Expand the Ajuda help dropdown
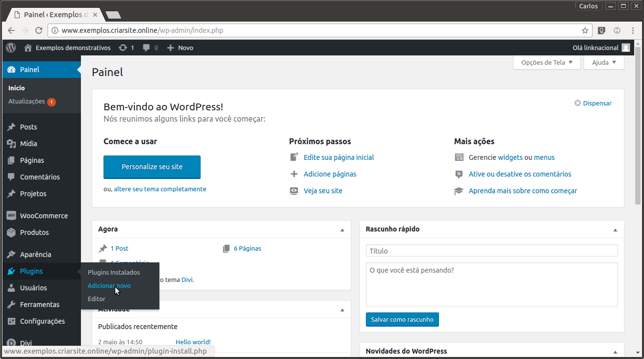644x359 pixels. pyautogui.click(x=604, y=62)
